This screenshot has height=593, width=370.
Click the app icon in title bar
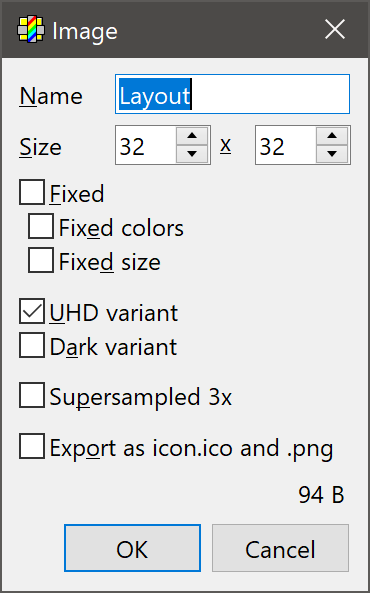coord(31,29)
